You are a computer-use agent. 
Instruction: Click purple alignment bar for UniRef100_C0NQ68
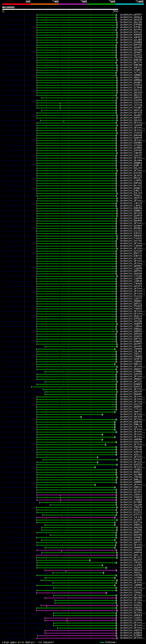click(x=77, y=500)
